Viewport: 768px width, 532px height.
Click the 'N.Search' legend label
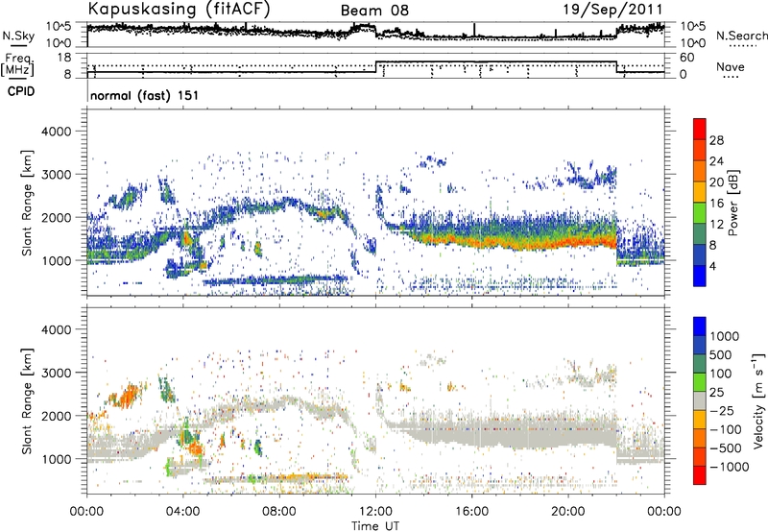(741, 36)
